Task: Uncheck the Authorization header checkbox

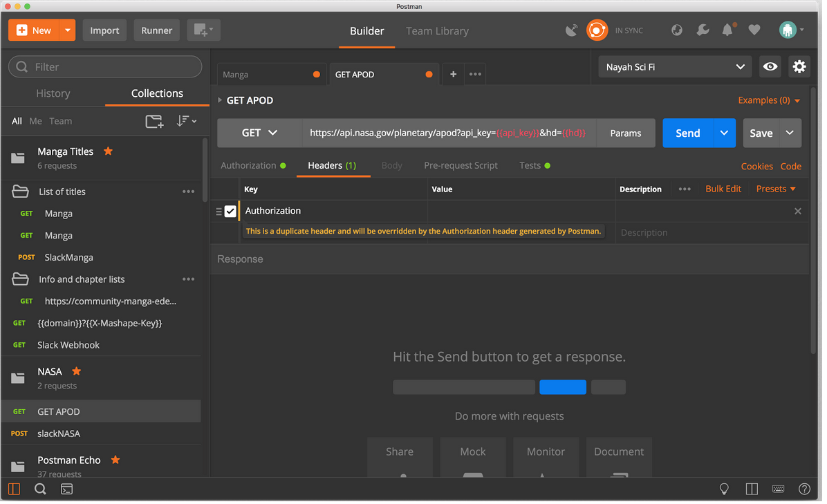Action: click(230, 212)
